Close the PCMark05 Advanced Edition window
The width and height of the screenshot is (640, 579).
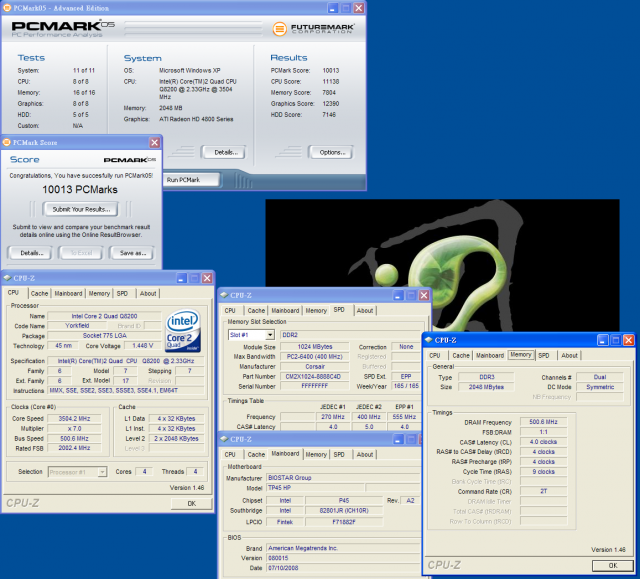[x=359, y=8]
